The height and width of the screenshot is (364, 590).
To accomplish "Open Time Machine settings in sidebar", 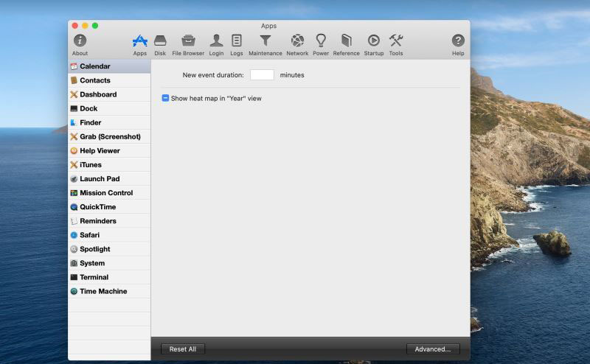I will coord(103,291).
